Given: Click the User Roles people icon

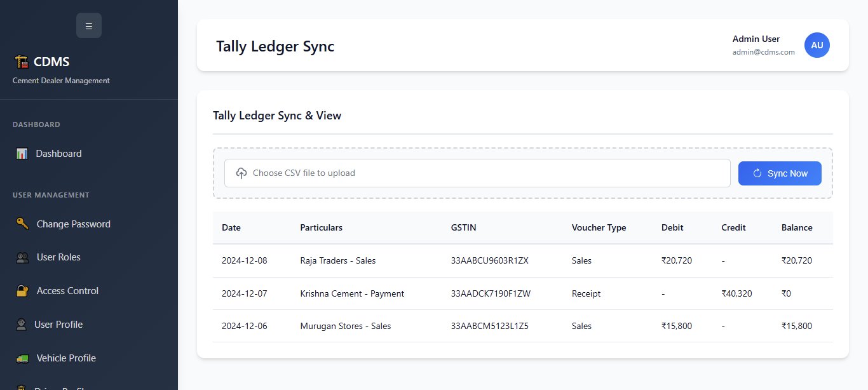Looking at the screenshot, I should pyautogui.click(x=22, y=257).
